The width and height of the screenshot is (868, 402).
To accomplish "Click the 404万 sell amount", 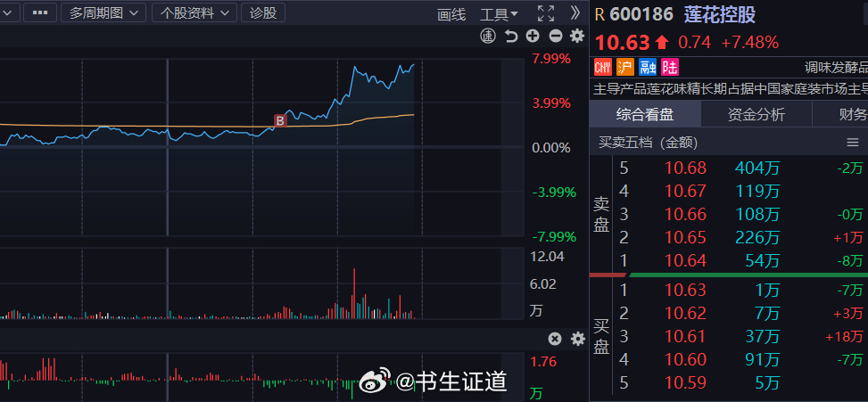I will (x=757, y=168).
